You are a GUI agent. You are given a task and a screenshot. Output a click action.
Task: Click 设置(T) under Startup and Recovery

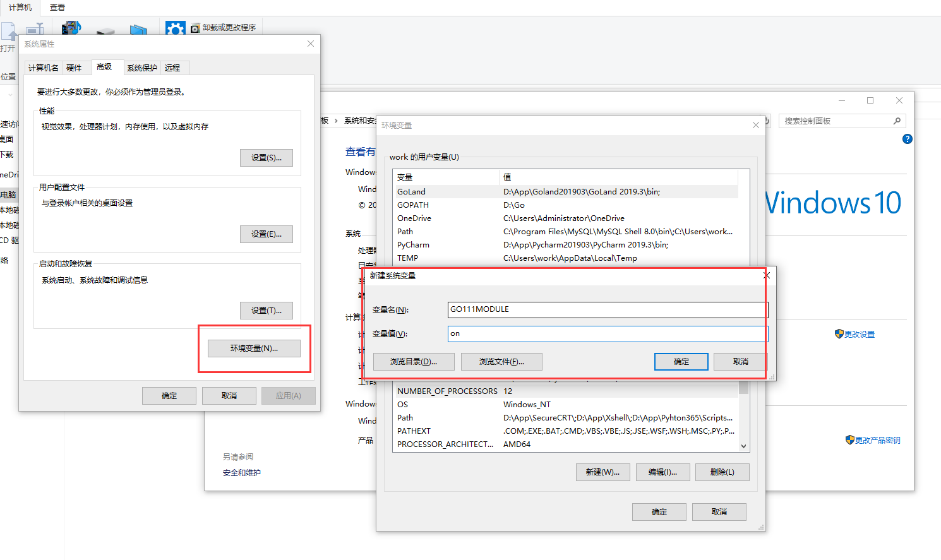coord(267,311)
